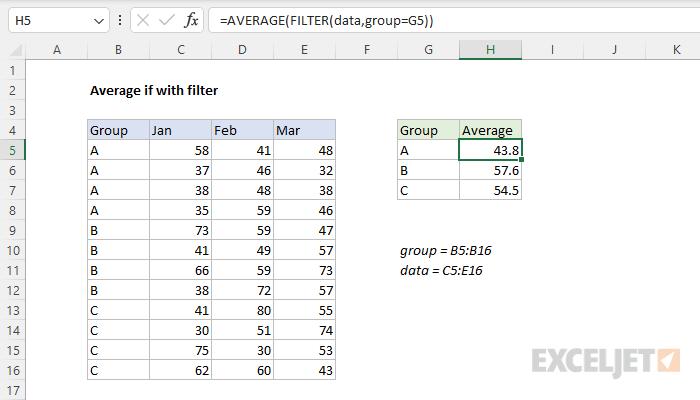700x400 pixels.
Task: Select column J header
Action: 614,50
